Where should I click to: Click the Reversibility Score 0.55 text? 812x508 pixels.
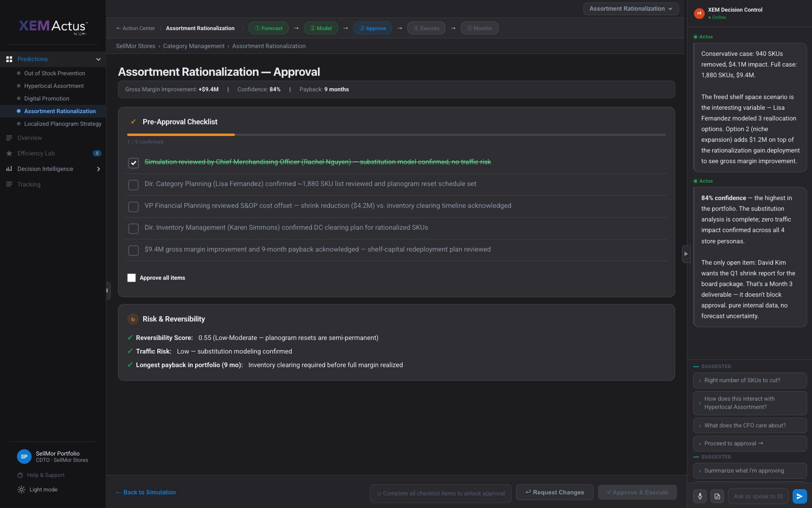[257, 338]
